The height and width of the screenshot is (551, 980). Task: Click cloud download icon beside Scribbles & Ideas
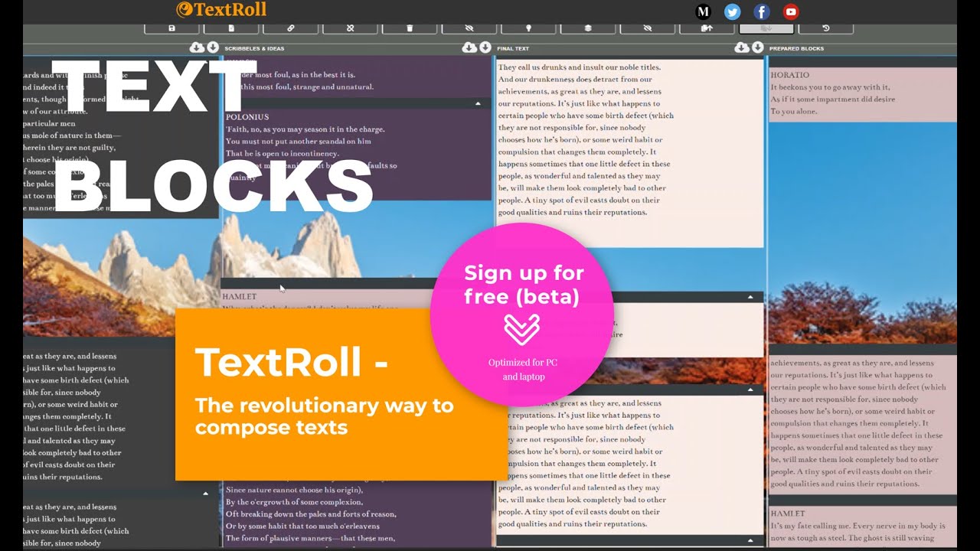(196, 47)
